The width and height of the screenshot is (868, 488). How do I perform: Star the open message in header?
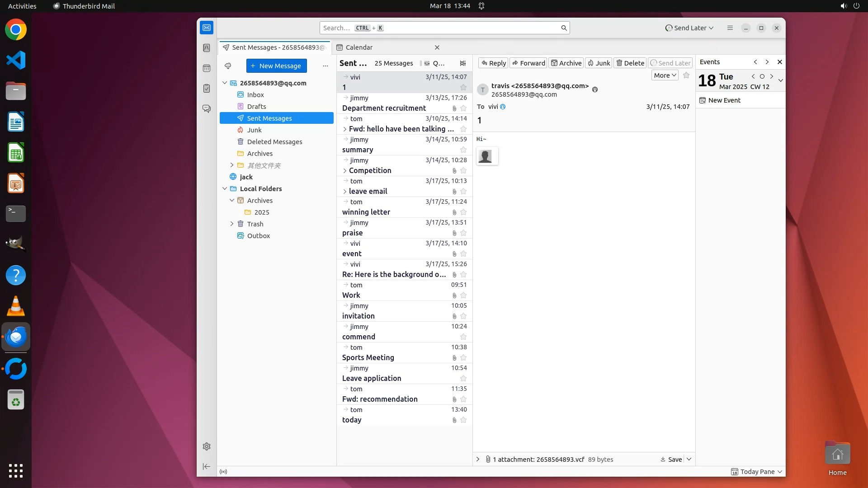point(686,75)
